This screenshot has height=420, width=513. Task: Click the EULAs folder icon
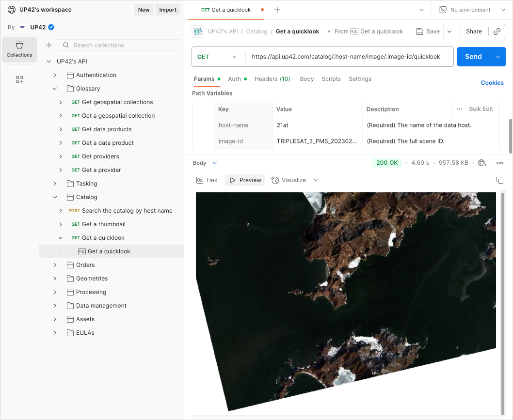point(70,333)
